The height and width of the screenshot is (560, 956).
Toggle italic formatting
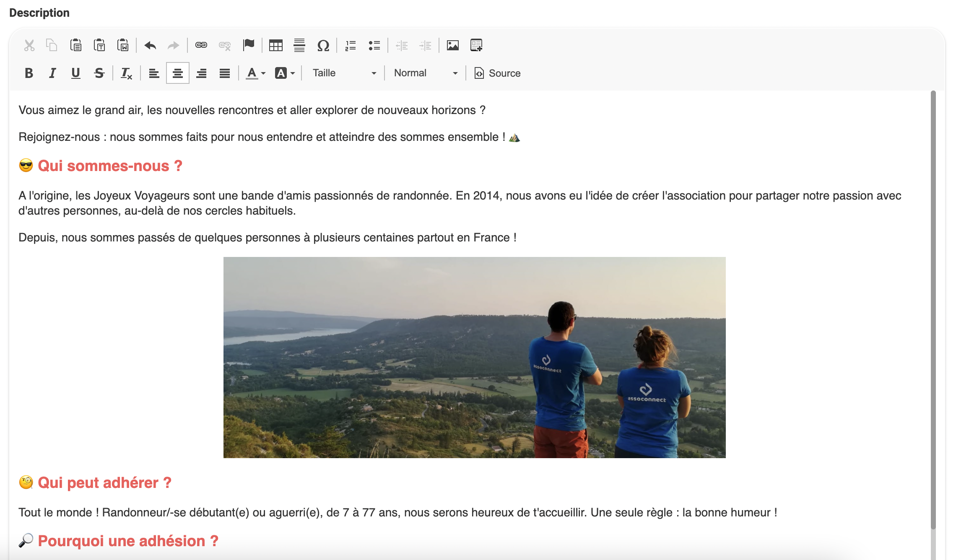(52, 73)
